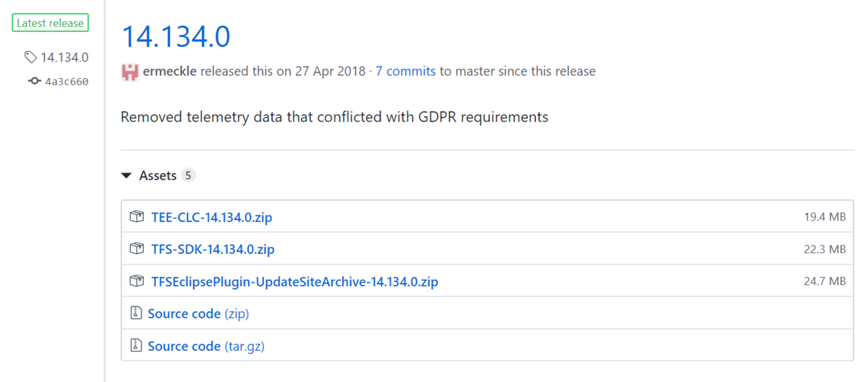Image resolution: width=868 pixels, height=382 pixels.
Task: Open ermeckle's user profile link
Action: pyautogui.click(x=170, y=72)
